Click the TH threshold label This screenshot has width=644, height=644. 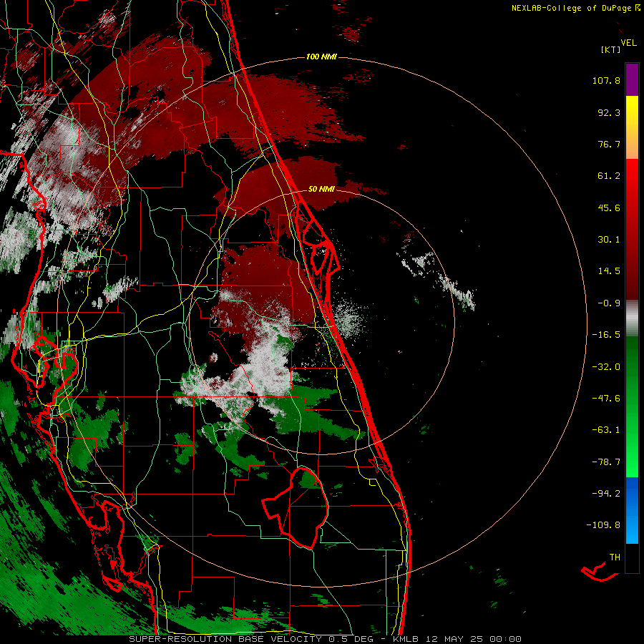pyautogui.click(x=615, y=557)
